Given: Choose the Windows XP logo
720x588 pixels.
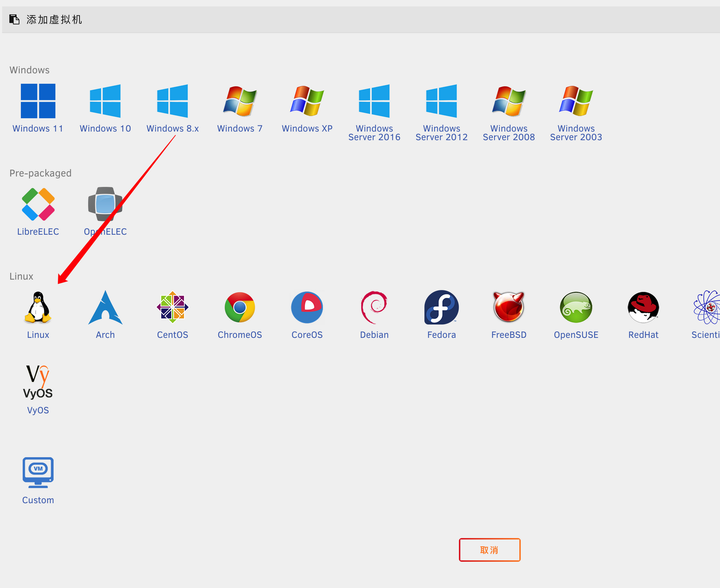Looking at the screenshot, I should 307,101.
